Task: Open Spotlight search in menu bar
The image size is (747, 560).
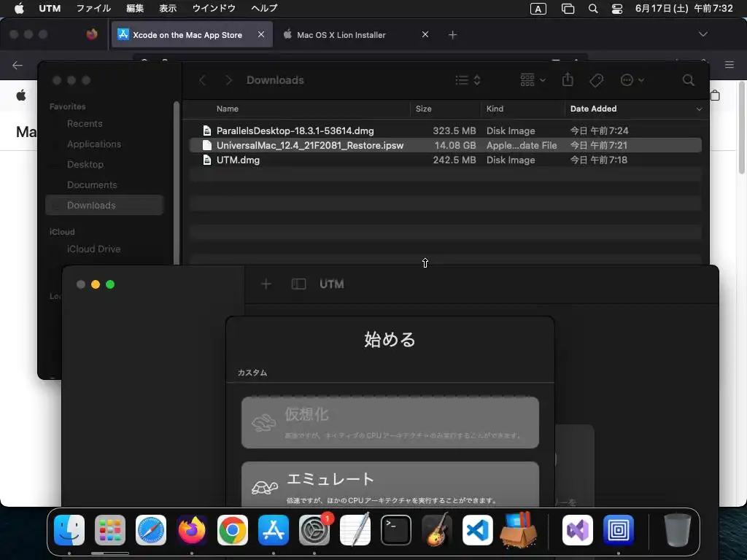Action: (592, 9)
